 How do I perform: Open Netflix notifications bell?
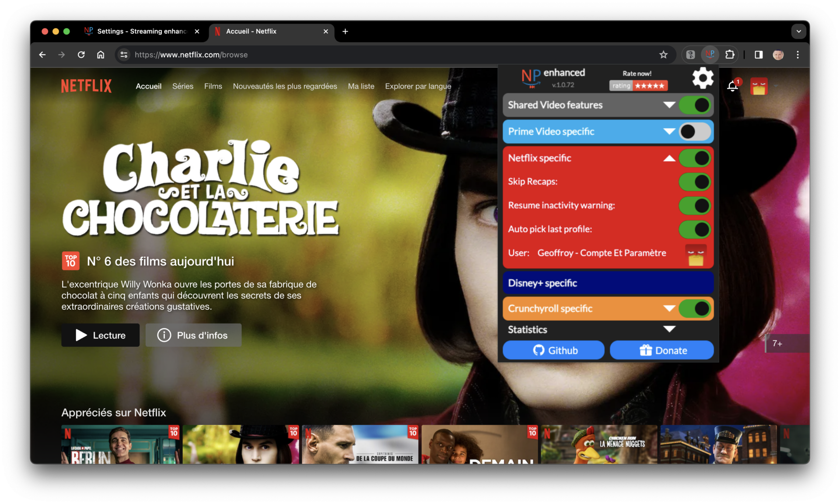click(x=732, y=86)
